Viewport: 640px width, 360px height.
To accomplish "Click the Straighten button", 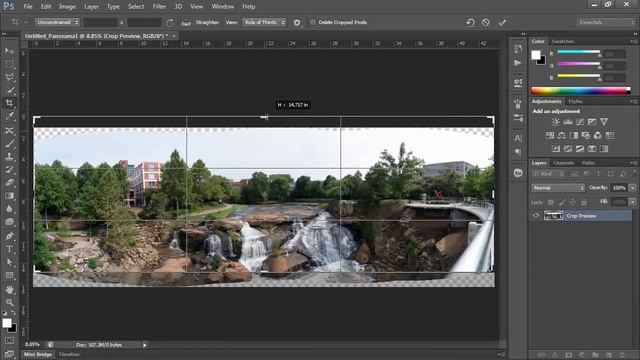I will click(x=207, y=22).
